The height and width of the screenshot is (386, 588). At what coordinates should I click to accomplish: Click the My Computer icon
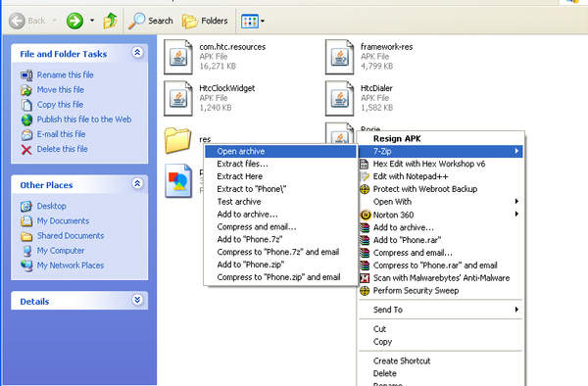tap(26, 251)
